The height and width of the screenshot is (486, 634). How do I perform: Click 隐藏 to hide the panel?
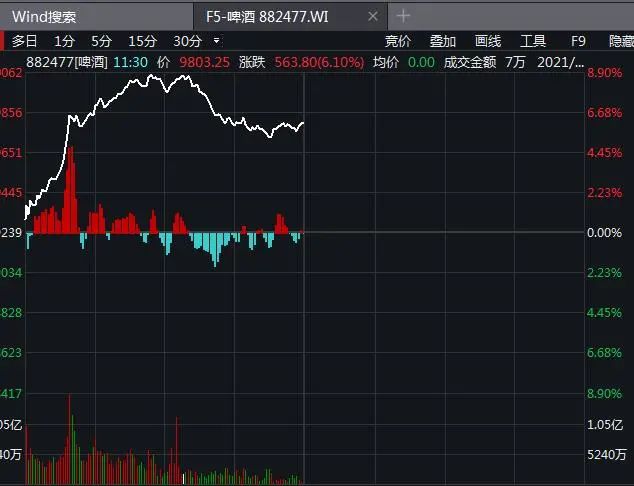[x=620, y=40]
